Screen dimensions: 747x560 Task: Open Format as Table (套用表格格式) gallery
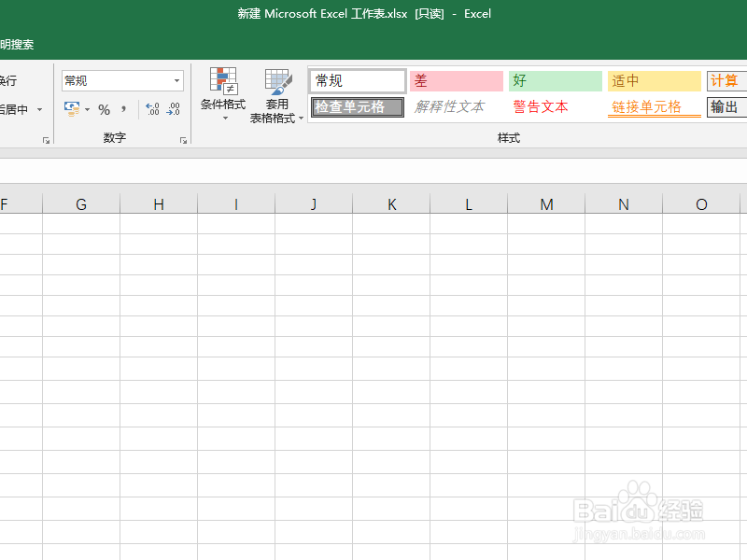(x=276, y=96)
